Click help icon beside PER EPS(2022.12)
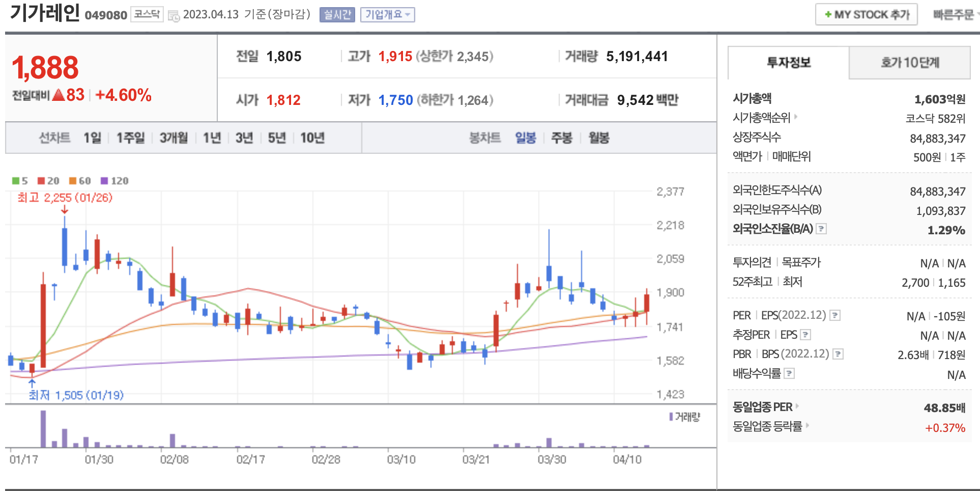The height and width of the screenshot is (491, 980). pos(834,316)
